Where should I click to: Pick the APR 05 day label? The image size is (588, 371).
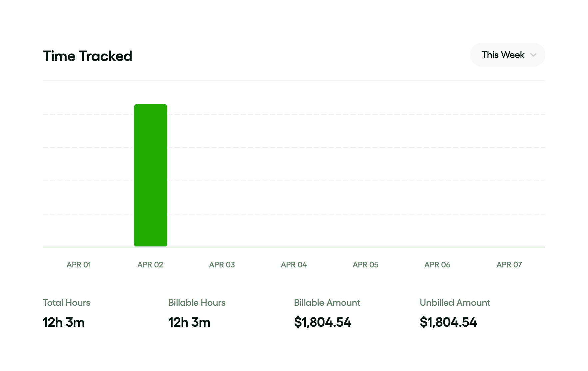point(365,265)
